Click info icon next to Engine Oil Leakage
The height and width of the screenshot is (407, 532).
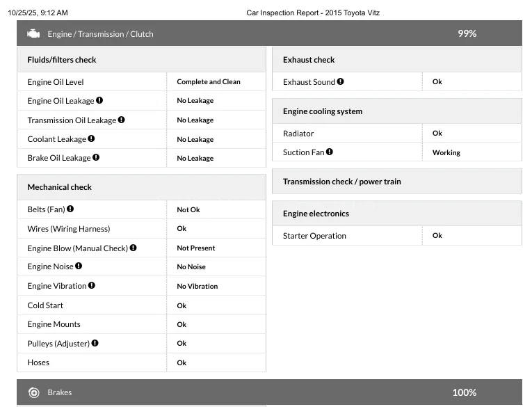click(x=99, y=100)
